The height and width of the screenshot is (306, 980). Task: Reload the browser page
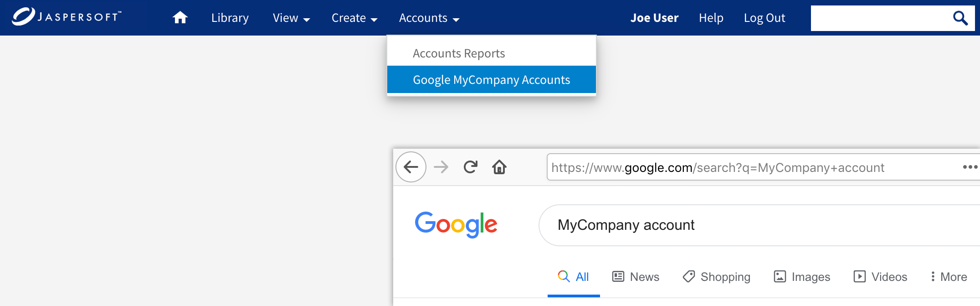click(x=471, y=167)
